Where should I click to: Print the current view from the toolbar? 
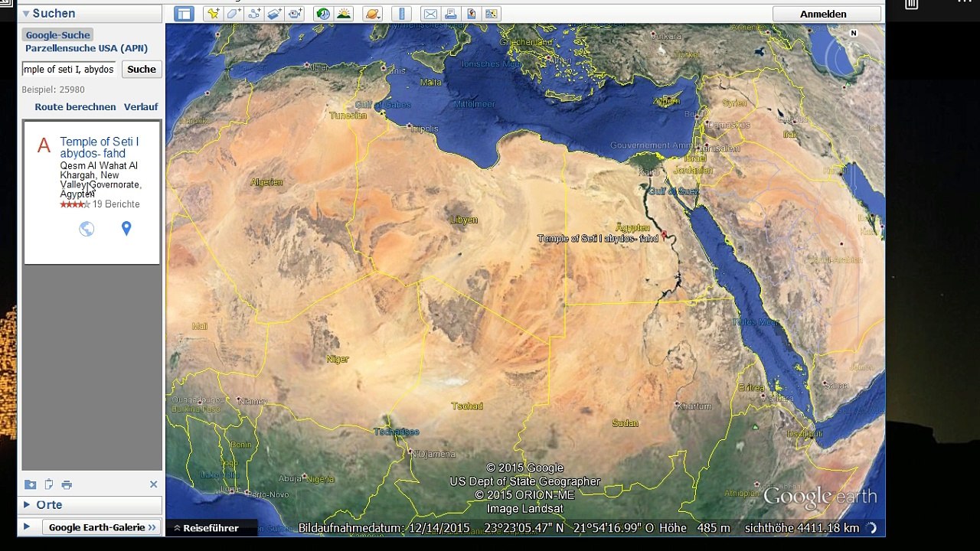pyautogui.click(x=451, y=14)
